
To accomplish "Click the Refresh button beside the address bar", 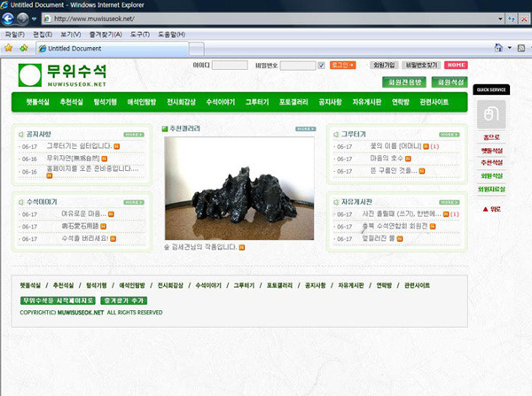I will click(512, 19).
